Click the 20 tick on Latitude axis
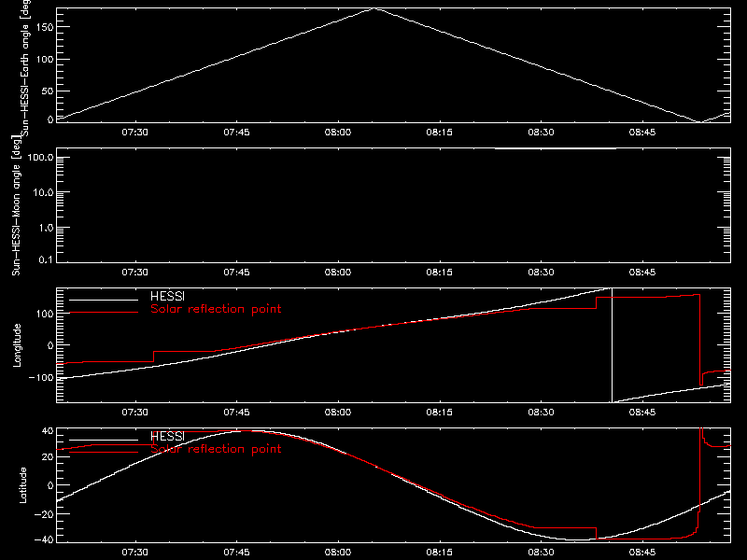 [48, 457]
